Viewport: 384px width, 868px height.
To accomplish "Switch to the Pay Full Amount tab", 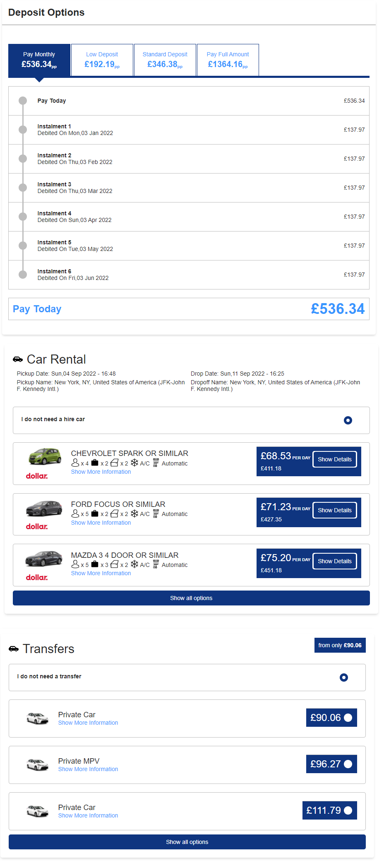I will [x=228, y=60].
